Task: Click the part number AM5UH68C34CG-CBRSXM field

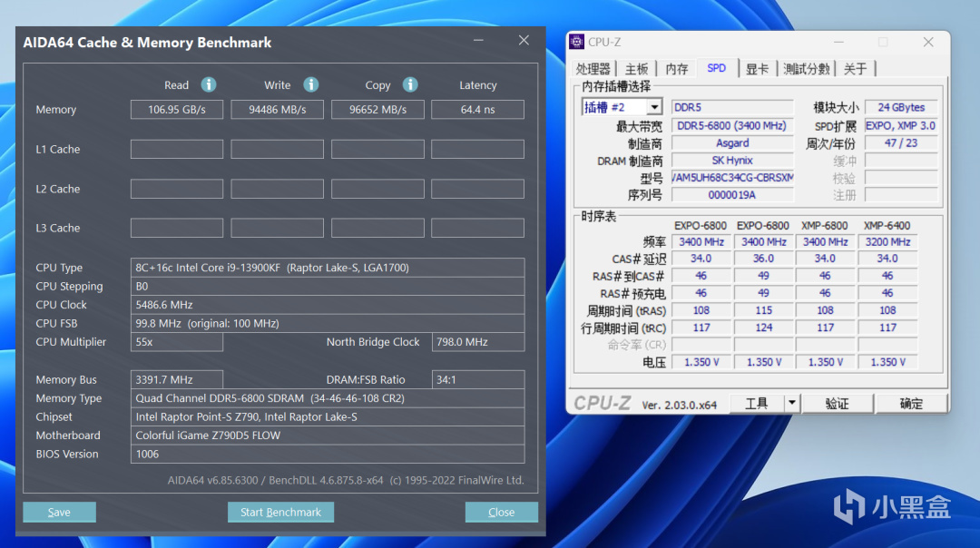Action: 732,178
